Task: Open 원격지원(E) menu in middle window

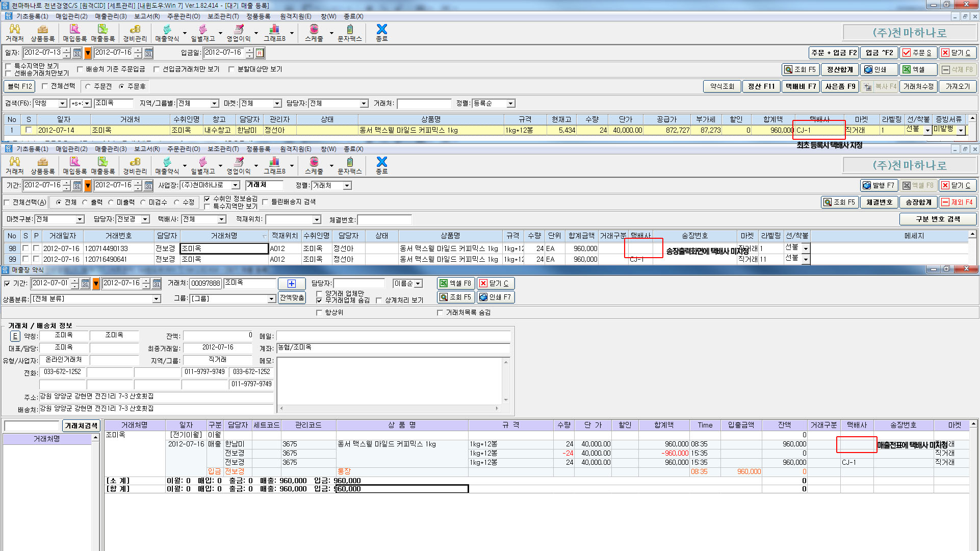Action: click(296, 149)
